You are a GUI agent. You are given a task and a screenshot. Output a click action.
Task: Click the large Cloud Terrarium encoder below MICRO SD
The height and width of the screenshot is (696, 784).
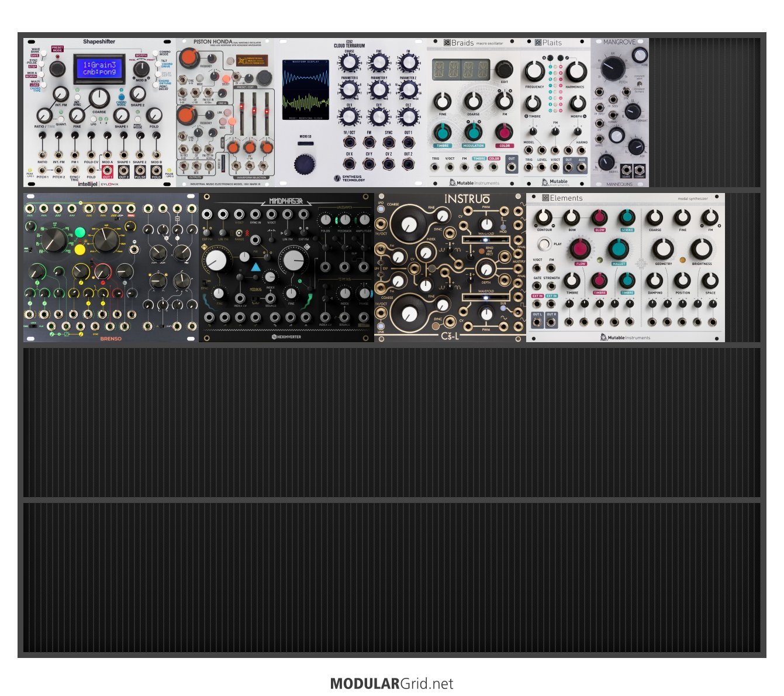pos(305,164)
